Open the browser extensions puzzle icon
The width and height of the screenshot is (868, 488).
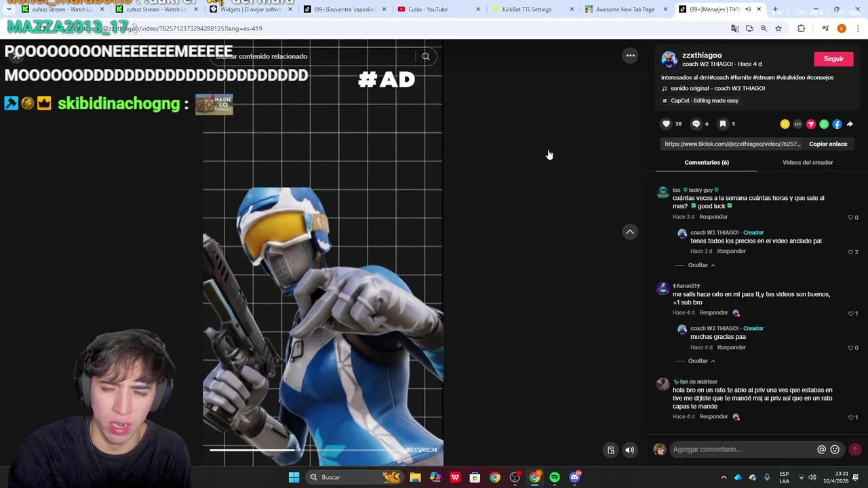(802, 28)
